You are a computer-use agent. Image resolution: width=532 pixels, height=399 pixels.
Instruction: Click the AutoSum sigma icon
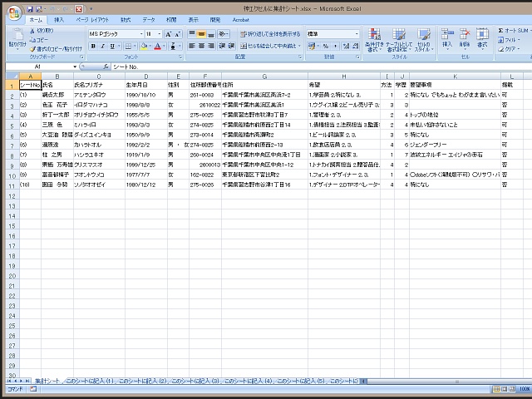(x=500, y=31)
